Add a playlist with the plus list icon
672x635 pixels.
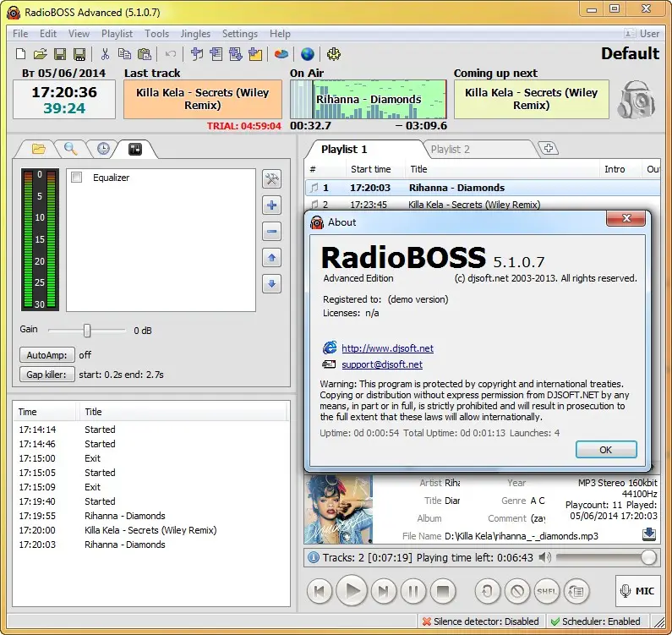click(216, 54)
